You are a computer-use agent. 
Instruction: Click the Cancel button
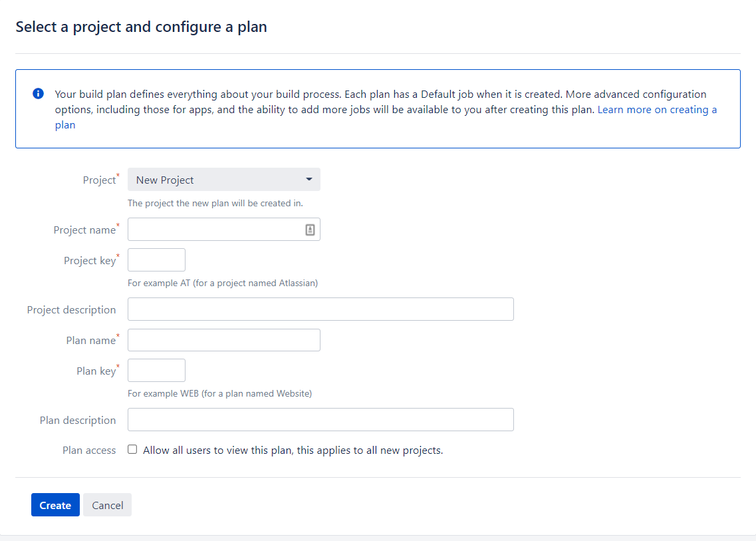click(107, 505)
